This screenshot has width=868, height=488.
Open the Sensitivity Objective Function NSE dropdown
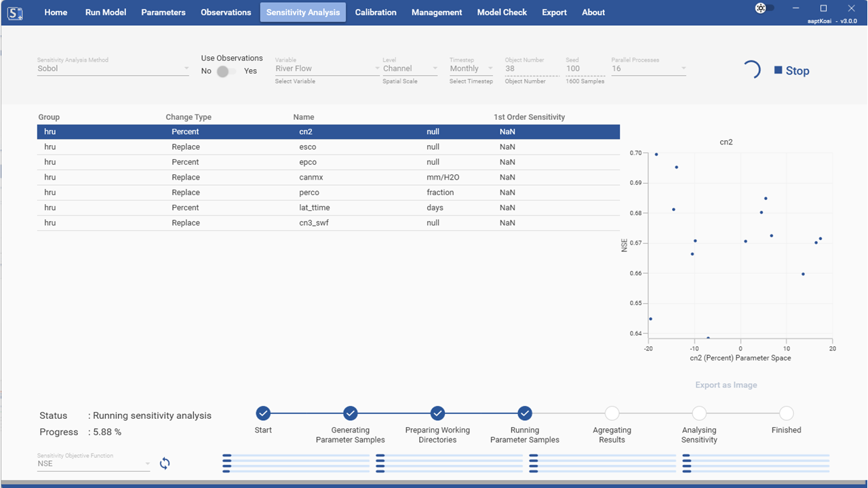point(93,464)
